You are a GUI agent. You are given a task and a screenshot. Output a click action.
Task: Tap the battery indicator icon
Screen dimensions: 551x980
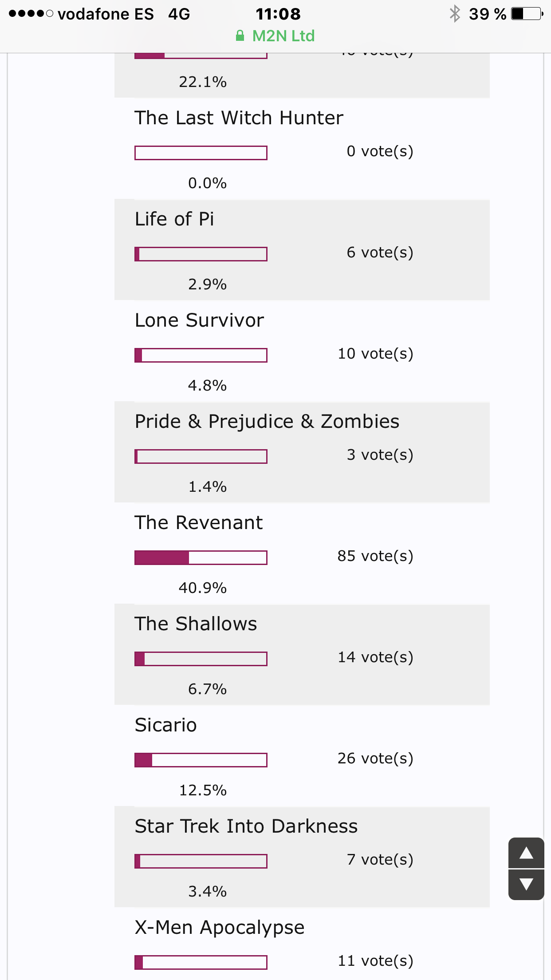pyautogui.click(x=527, y=14)
